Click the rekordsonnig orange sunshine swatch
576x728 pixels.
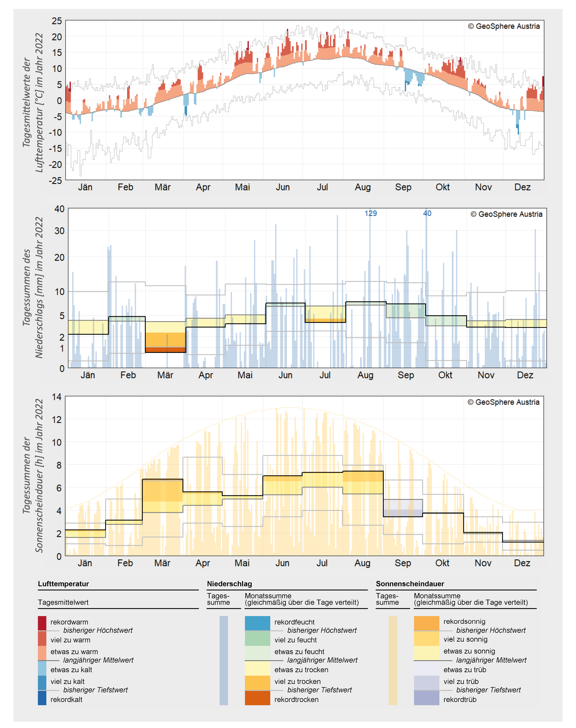click(x=427, y=623)
